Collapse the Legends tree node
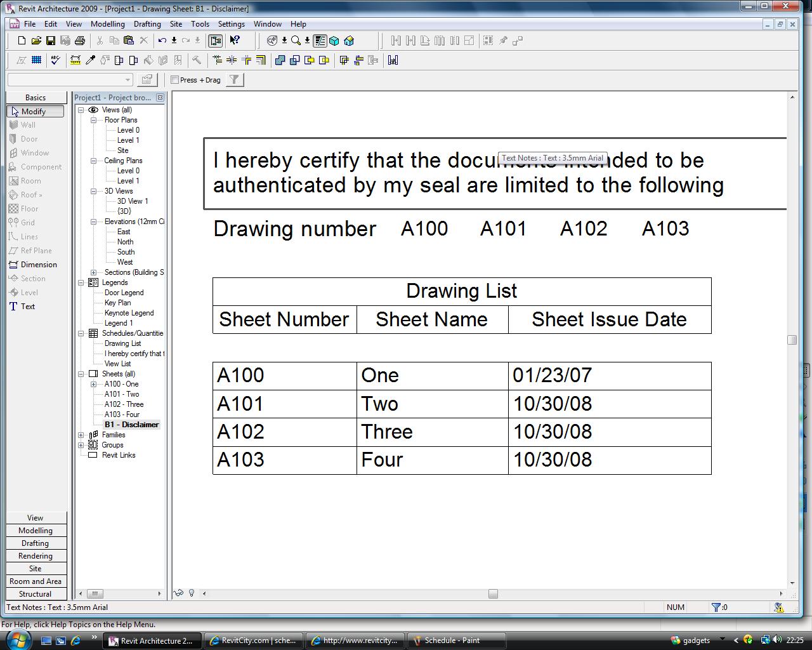This screenshot has height=650, width=812. tap(81, 282)
